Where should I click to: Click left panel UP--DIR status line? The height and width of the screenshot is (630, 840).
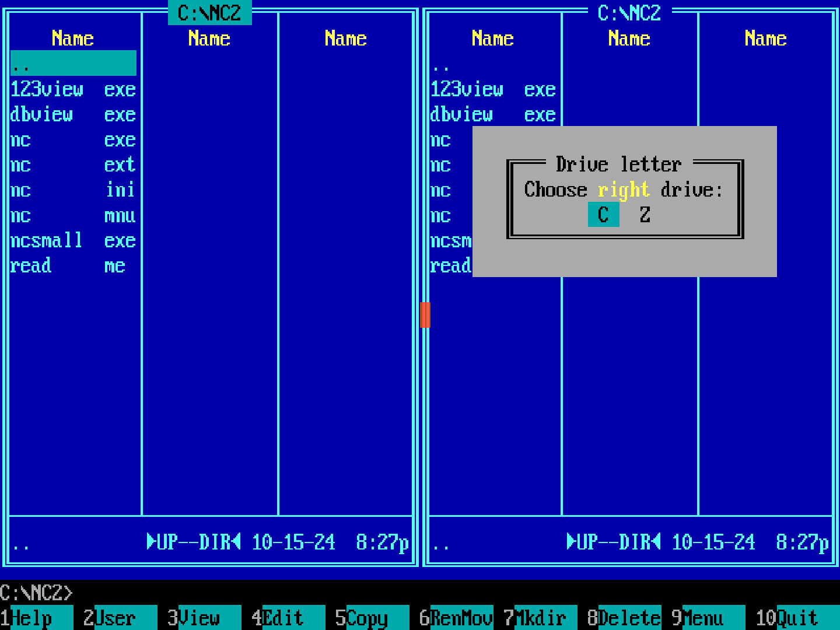pos(210,542)
